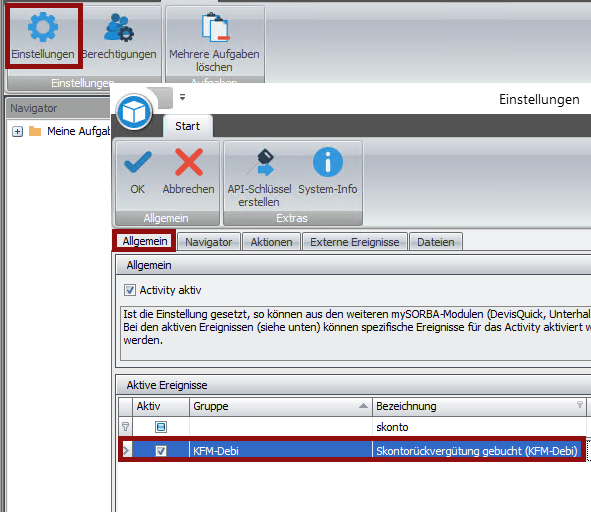Click API-Schlüssel erstellen key icon
This screenshot has height=512, width=591.
point(260,162)
